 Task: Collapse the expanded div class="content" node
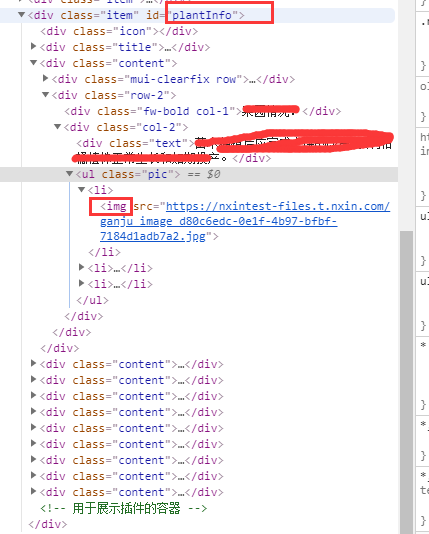(33, 63)
